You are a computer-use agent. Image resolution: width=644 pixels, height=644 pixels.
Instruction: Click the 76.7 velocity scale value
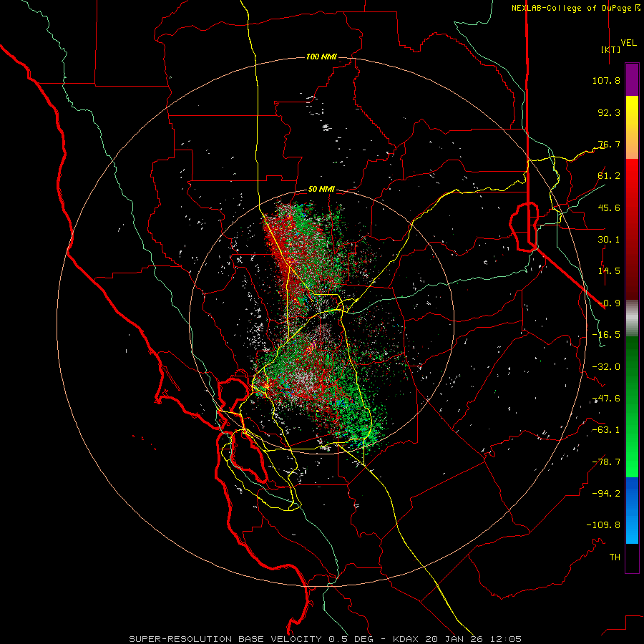pos(609,144)
